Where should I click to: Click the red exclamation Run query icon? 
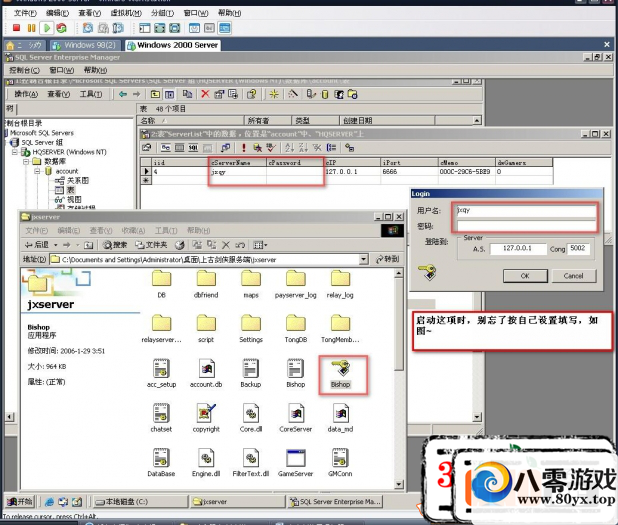(244, 147)
